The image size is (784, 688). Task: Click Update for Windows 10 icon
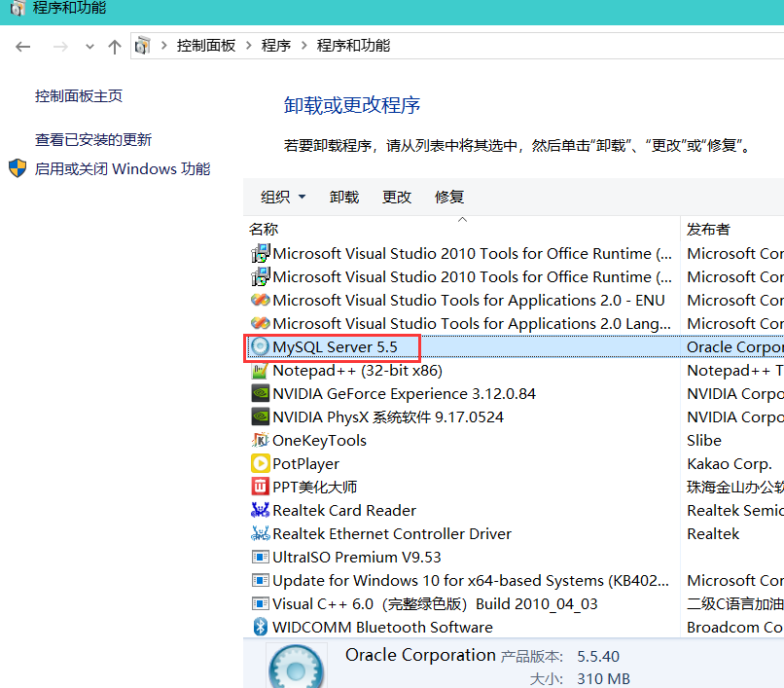click(260, 580)
